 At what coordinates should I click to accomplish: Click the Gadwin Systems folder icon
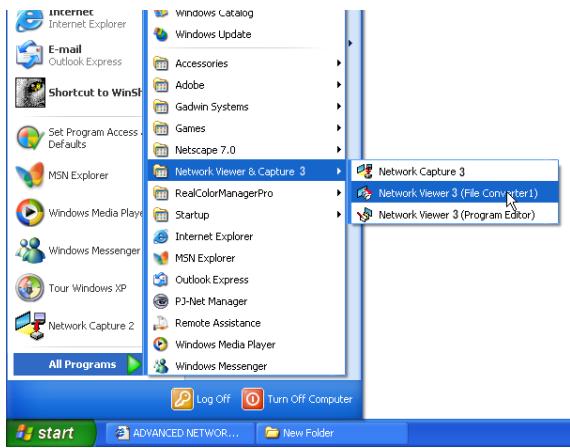[161, 107]
